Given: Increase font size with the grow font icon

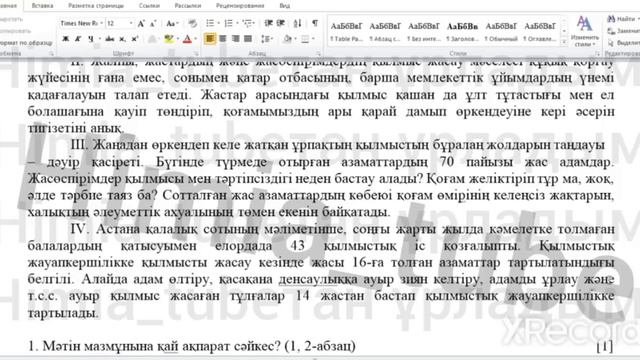Looking at the screenshot, I should [x=141, y=24].
